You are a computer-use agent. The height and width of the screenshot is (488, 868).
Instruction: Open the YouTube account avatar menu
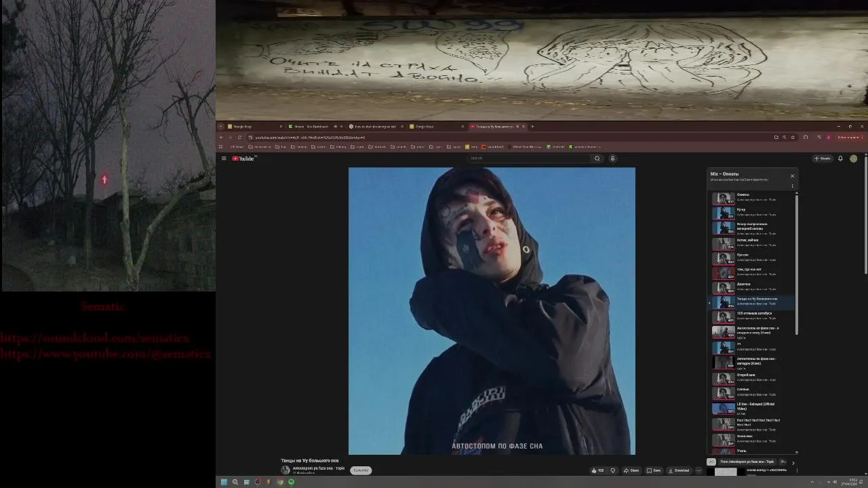[854, 159]
